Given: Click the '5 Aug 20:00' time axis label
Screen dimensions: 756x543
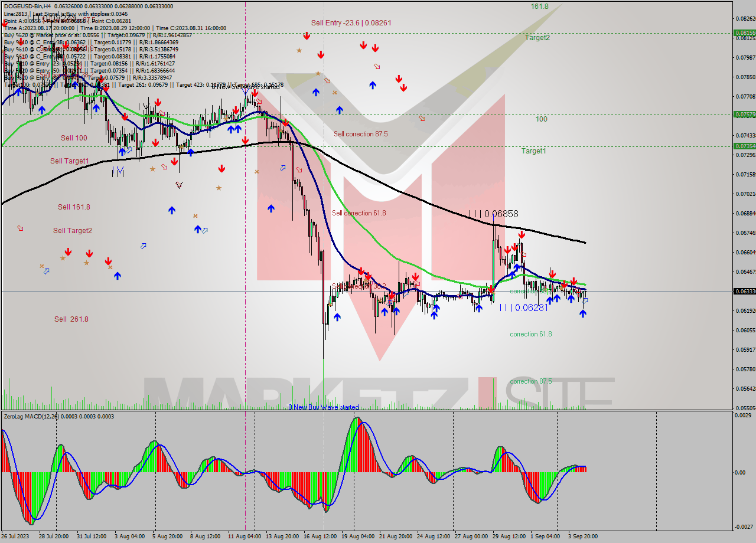Looking at the screenshot, I should pyautogui.click(x=167, y=537).
